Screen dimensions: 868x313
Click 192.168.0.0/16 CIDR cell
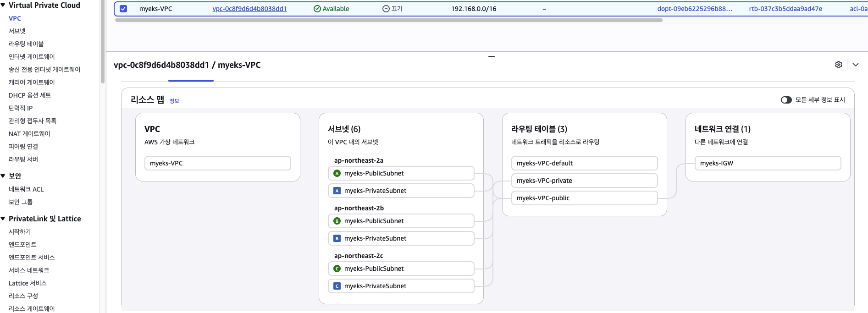474,9
